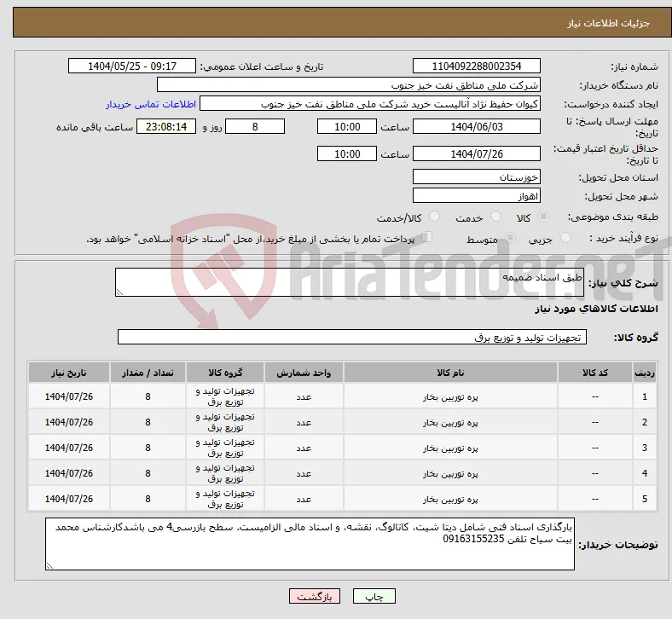Image resolution: width=672 pixels, height=619 pixels.
Task: Click the resize handle of شرح کلی نیاز box
Action: pos(119,292)
